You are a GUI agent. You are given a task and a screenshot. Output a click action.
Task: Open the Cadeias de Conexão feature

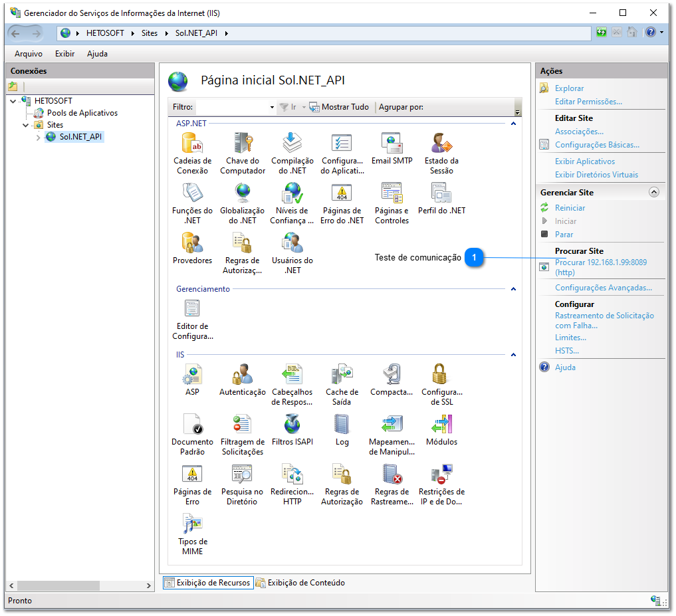pyautogui.click(x=192, y=148)
